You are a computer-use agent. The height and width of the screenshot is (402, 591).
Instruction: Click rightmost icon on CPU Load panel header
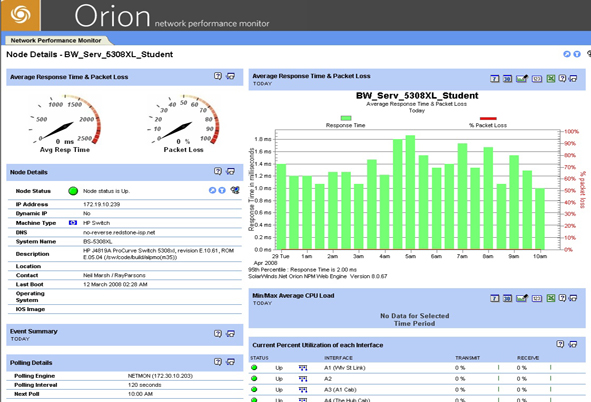coord(573,298)
